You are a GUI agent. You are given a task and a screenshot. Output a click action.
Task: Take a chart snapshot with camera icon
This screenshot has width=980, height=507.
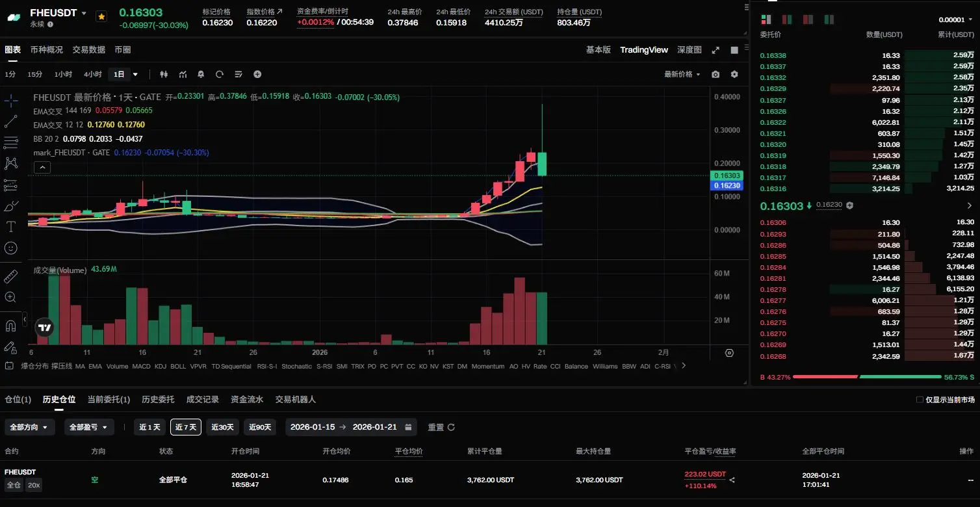[x=716, y=74]
